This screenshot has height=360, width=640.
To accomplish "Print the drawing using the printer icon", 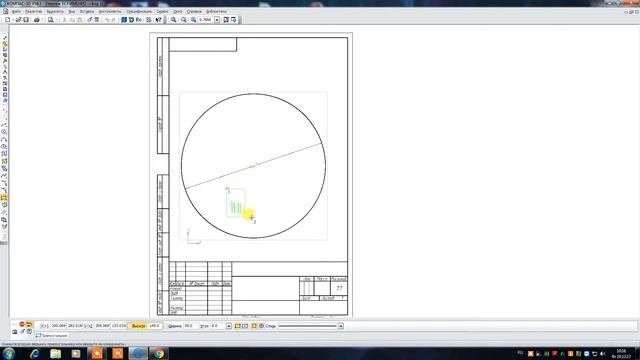I will click(x=37, y=20).
